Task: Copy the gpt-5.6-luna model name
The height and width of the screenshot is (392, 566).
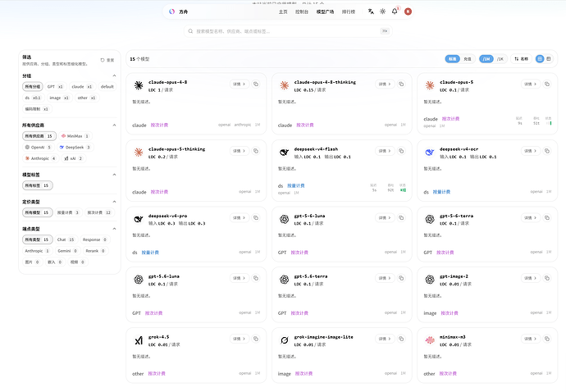Action: pos(256,278)
